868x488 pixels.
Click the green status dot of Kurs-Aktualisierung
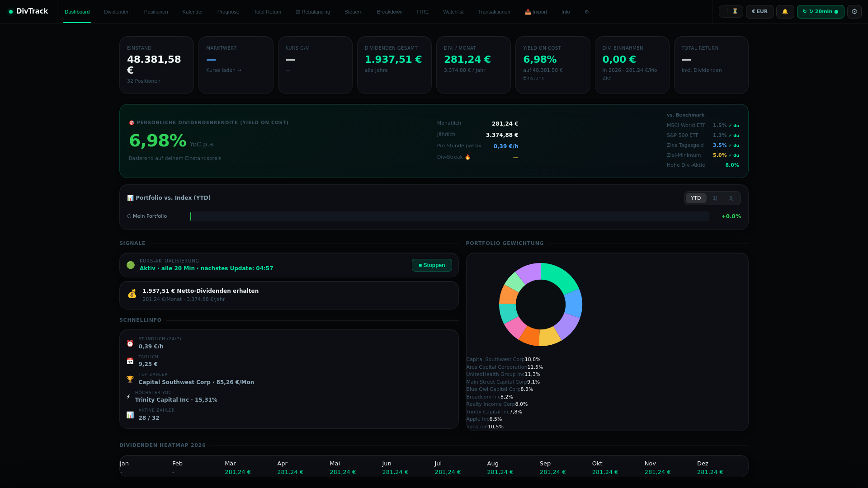point(131,265)
